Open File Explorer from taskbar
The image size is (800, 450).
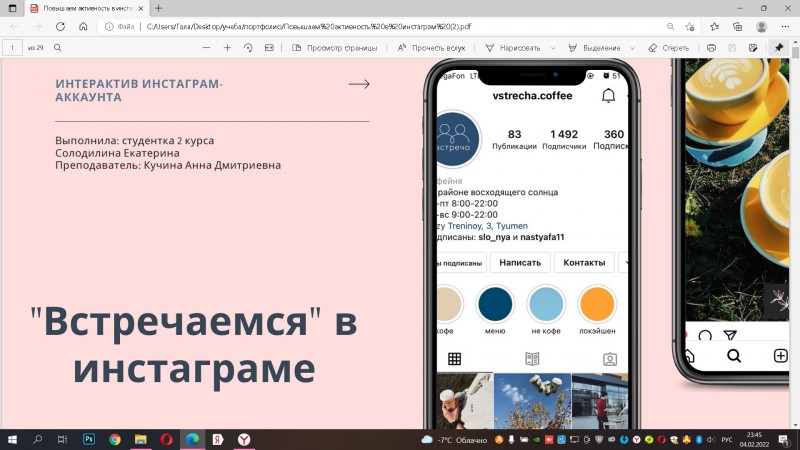pyautogui.click(x=141, y=439)
